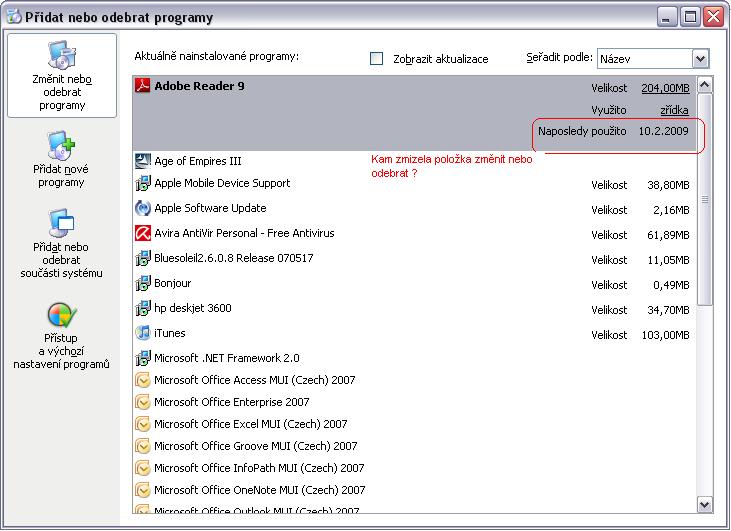Viewport: 731px width, 531px height.
Task: Toggle the Zobrazit aktualizace checkbox
Action: coord(377,59)
